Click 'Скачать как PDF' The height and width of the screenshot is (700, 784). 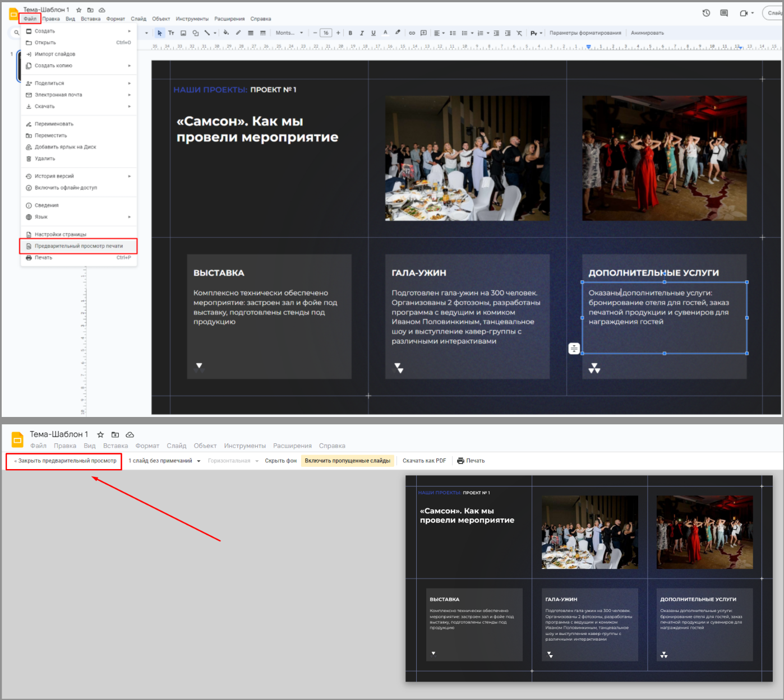point(424,460)
